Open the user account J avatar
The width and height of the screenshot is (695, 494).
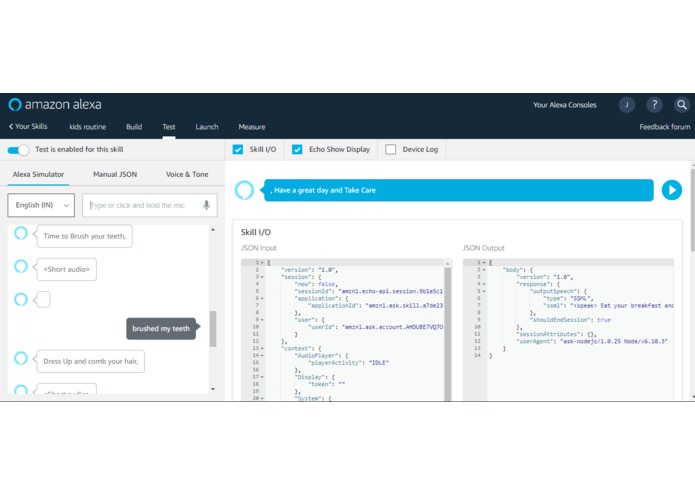pyautogui.click(x=627, y=105)
